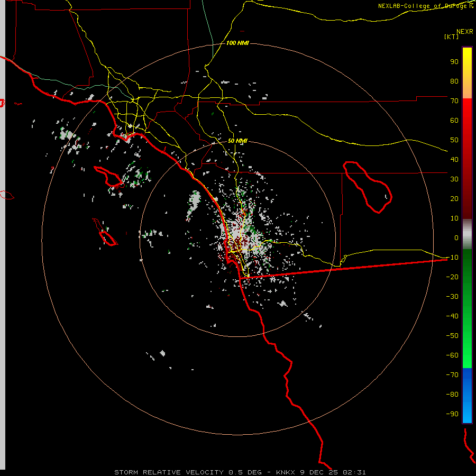Viewport: 476px width, 476px height.
Task: Click the -30 scale value
Action: coord(452,297)
